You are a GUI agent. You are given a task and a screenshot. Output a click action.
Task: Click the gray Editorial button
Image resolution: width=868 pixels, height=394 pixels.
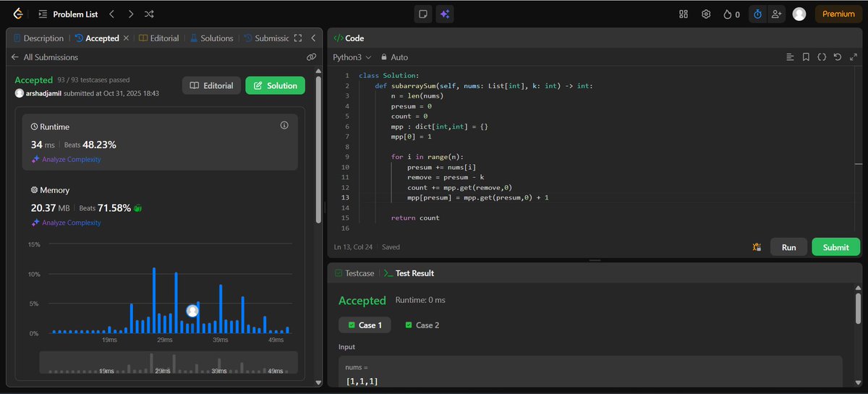point(211,85)
